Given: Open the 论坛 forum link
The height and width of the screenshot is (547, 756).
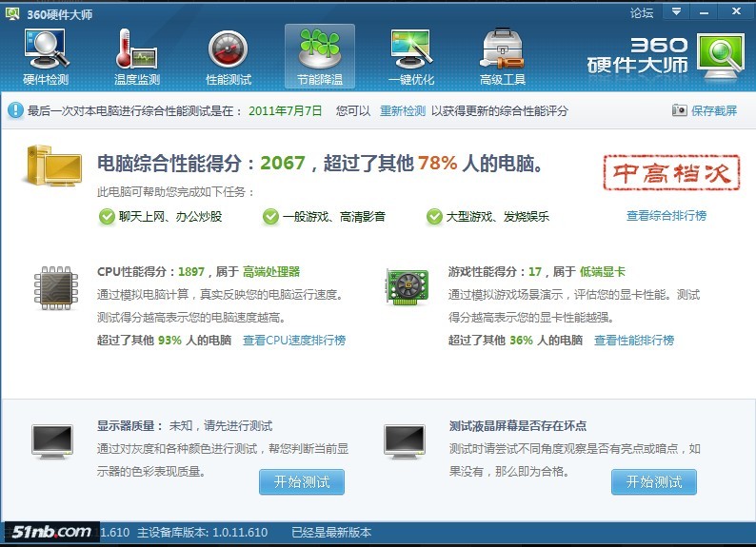Looking at the screenshot, I should coord(641,13).
